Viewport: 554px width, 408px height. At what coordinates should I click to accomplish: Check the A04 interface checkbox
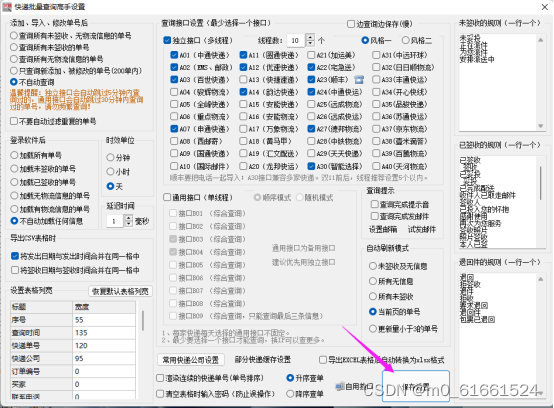tap(174, 92)
